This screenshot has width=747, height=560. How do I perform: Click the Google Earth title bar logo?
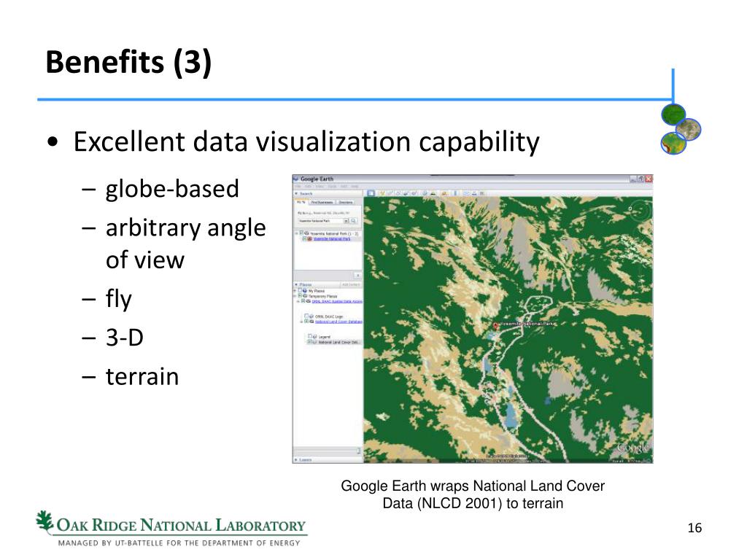click(295, 179)
